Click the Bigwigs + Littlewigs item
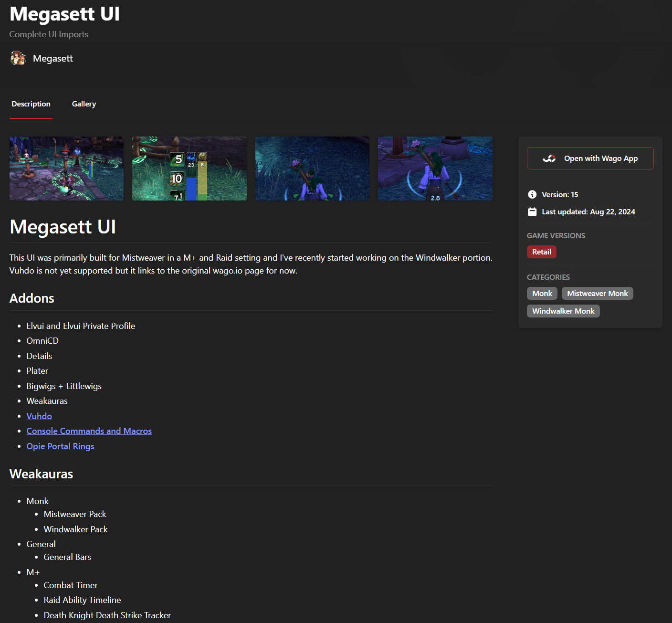This screenshot has width=672, height=623. (64, 386)
